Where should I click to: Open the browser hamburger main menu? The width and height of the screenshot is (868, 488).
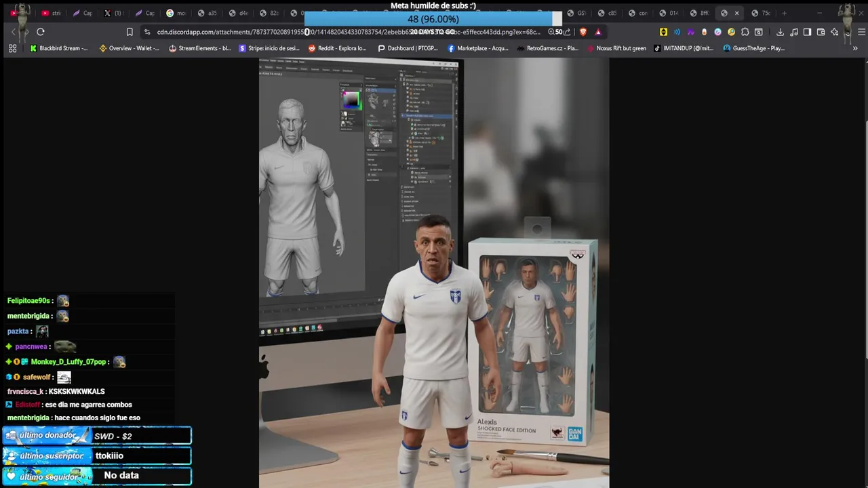pyautogui.click(x=861, y=32)
